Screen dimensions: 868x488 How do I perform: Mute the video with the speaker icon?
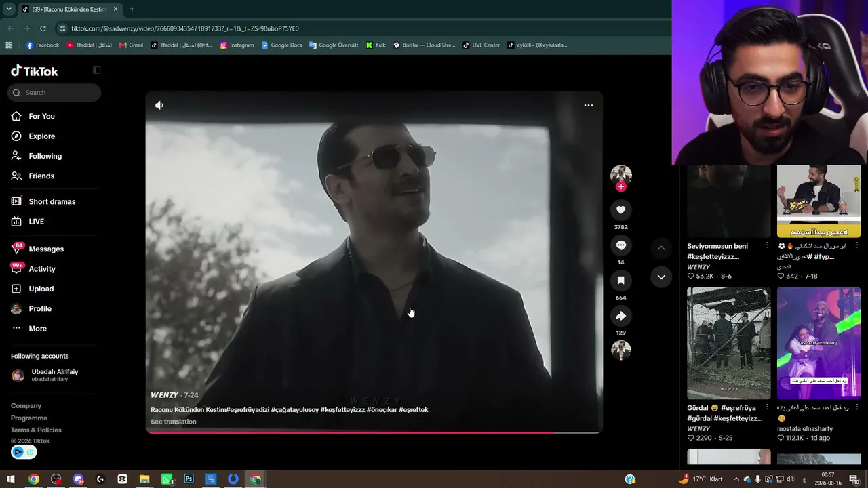(159, 105)
